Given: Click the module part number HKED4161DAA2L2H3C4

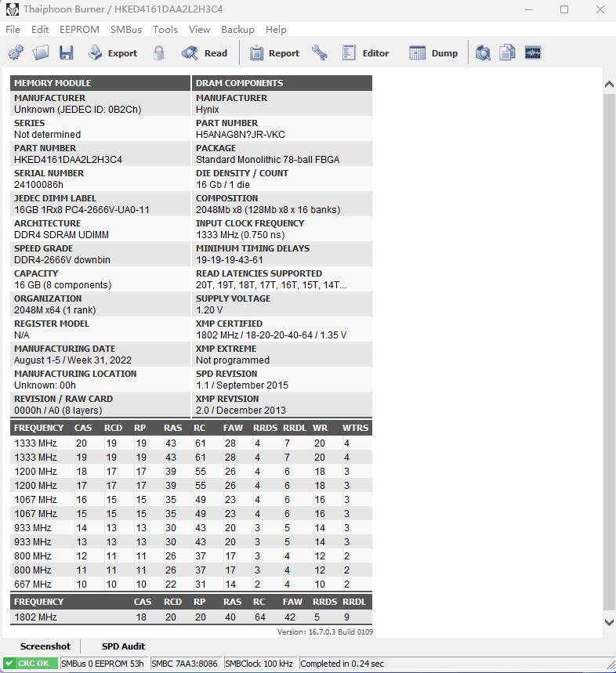Looking at the screenshot, I should tap(68, 160).
